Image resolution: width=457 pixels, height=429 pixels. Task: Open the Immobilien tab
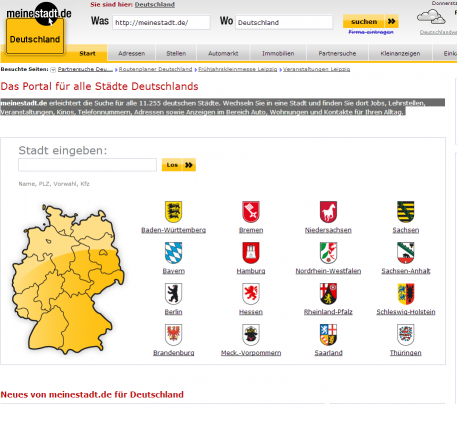pos(278,53)
